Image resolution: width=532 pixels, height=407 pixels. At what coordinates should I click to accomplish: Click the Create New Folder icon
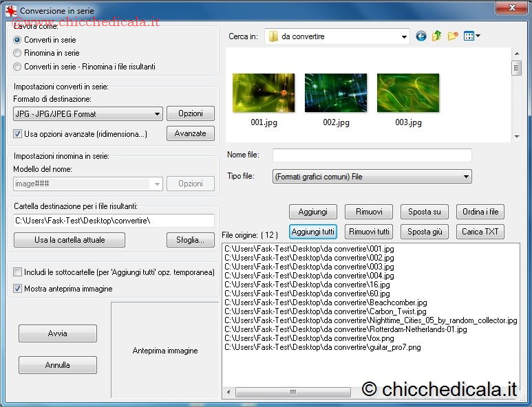pos(453,36)
